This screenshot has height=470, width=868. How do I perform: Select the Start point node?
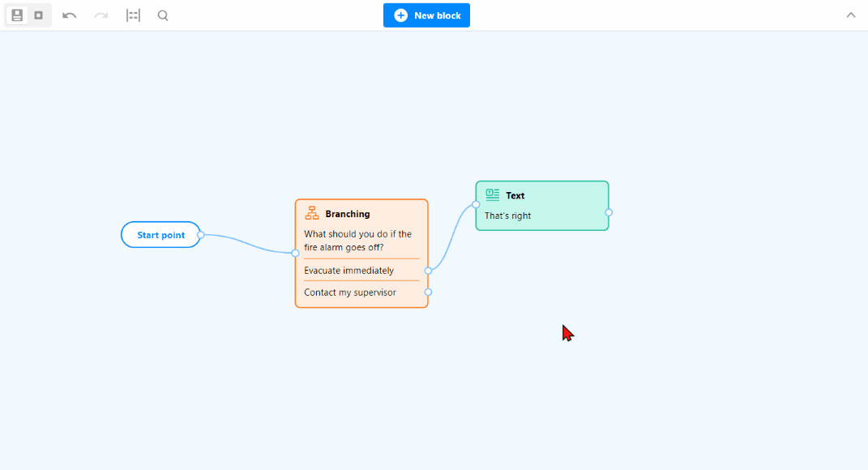tap(160, 235)
